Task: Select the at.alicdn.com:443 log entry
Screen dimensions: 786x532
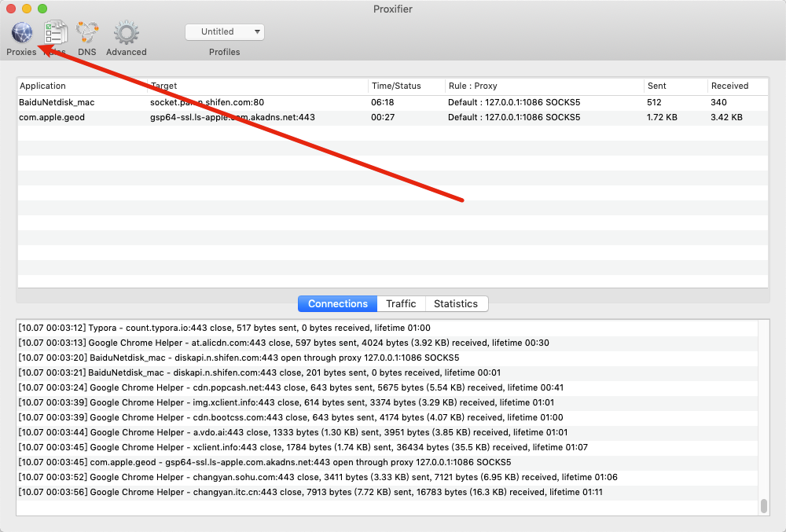Action: coord(387,343)
